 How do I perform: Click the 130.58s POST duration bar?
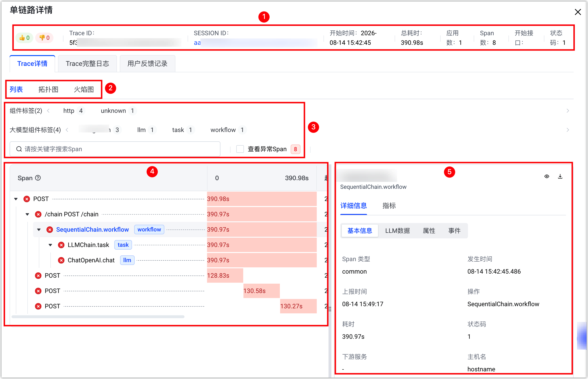(261, 291)
